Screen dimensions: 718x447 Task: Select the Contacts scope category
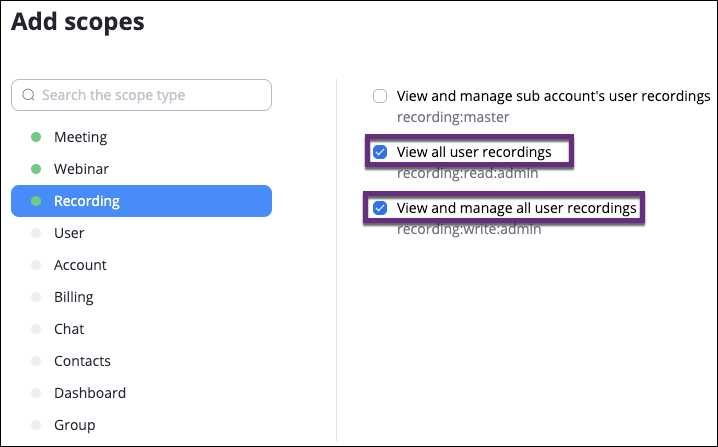141,361
